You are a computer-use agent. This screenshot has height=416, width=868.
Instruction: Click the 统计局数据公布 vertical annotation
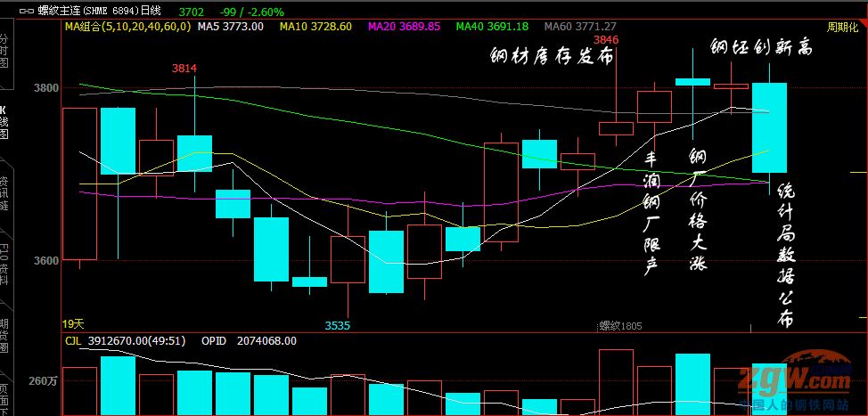tap(785, 257)
